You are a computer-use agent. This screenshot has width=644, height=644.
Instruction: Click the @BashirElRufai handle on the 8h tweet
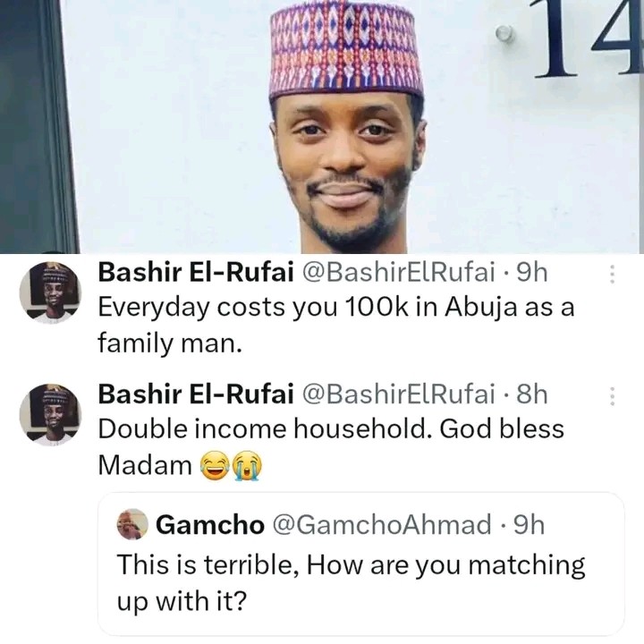point(399,394)
